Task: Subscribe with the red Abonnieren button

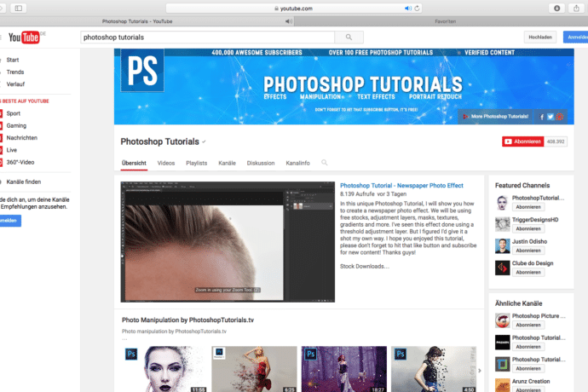Action: tap(522, 141)
